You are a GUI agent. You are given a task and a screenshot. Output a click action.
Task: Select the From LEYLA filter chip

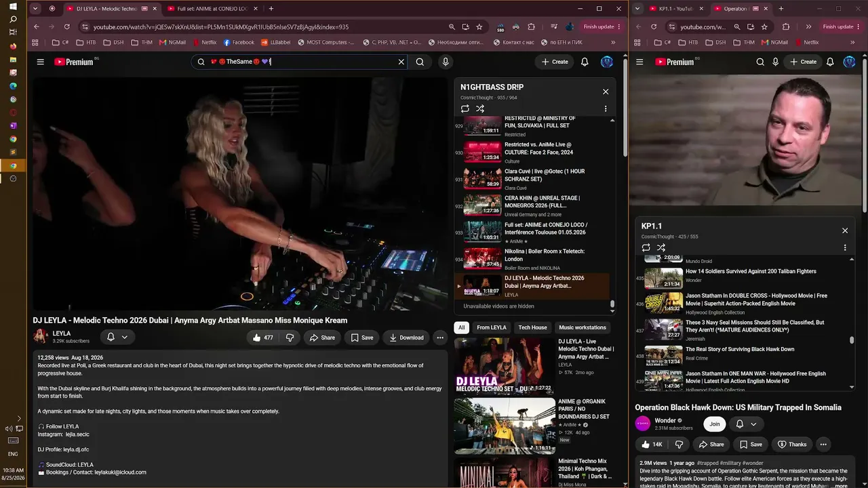coord(492,327)
